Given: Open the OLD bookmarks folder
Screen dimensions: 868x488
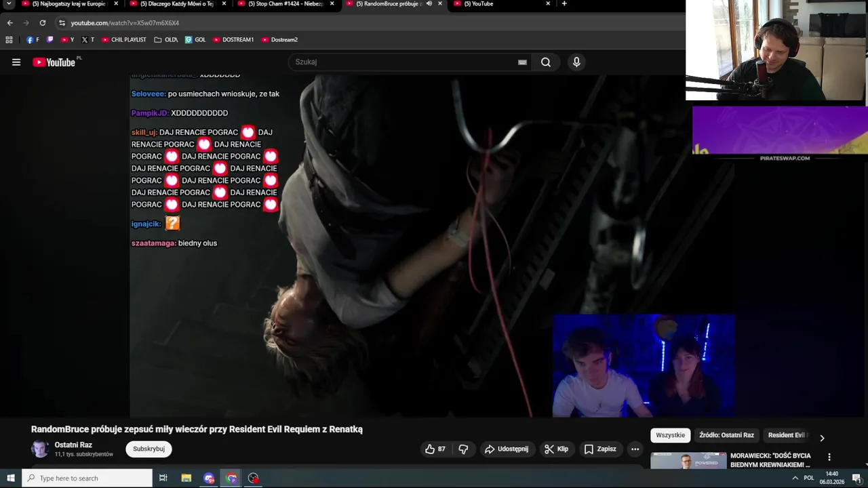Looking at the screenshot, I should (166, 40).
